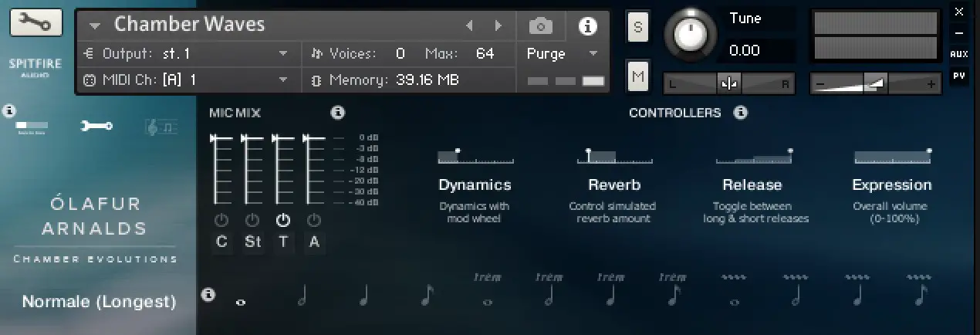
Task: Select previous preset with left arrow
Action: 469,26
